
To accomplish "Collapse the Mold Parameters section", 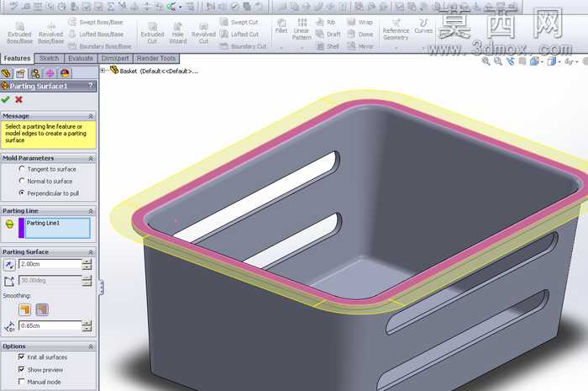I will point(91,158).
